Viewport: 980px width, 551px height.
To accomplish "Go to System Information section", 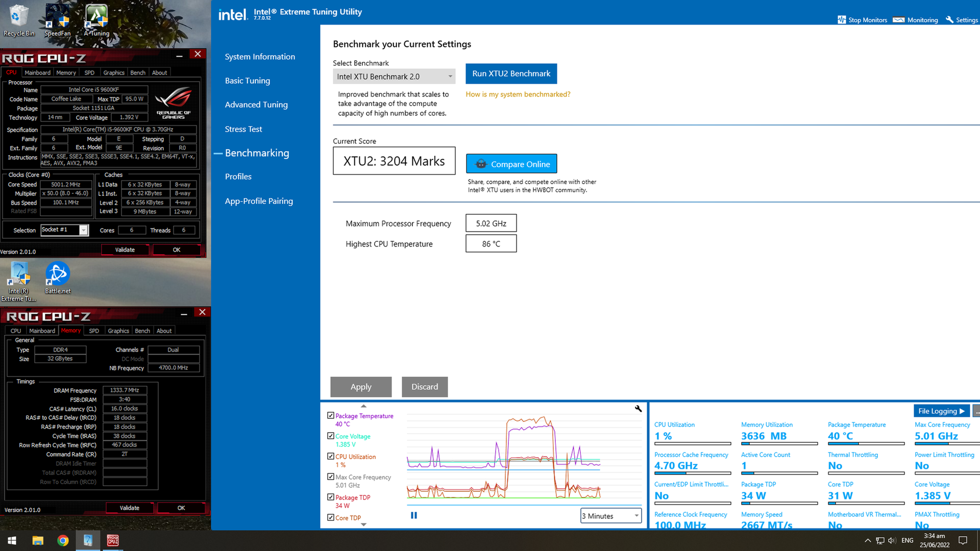I will tap(260, 57).
